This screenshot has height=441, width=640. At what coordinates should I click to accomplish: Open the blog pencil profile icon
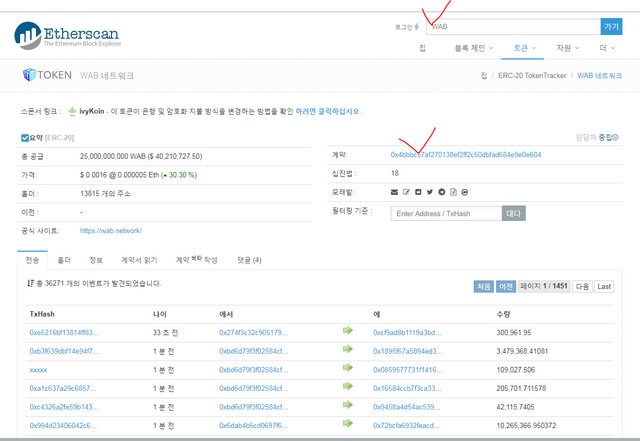(406, 192)
